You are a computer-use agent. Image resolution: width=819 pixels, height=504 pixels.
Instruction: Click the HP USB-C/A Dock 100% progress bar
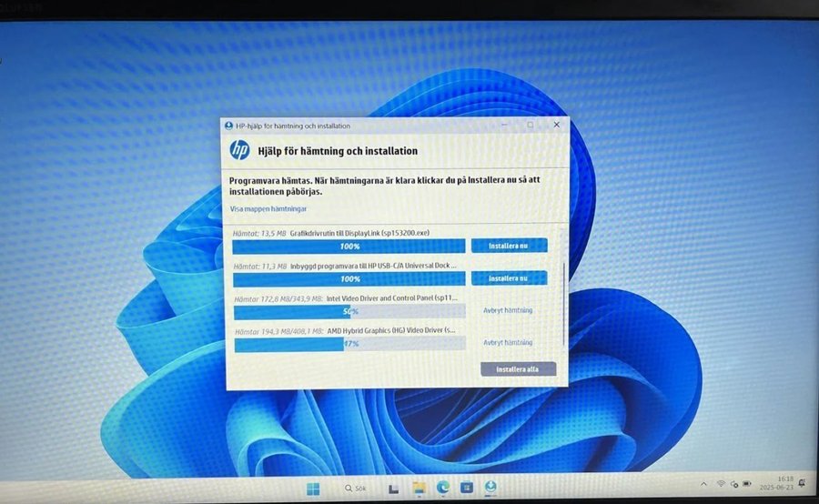click(x=349, y=279)
